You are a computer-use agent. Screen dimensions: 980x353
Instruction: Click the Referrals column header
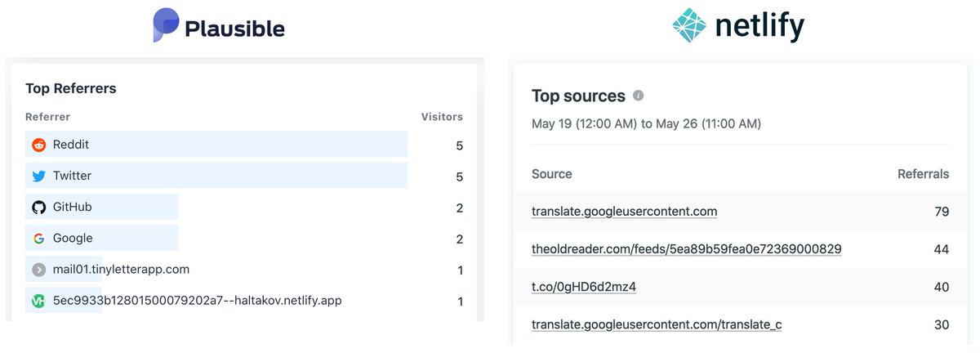[x=924, y=174]
